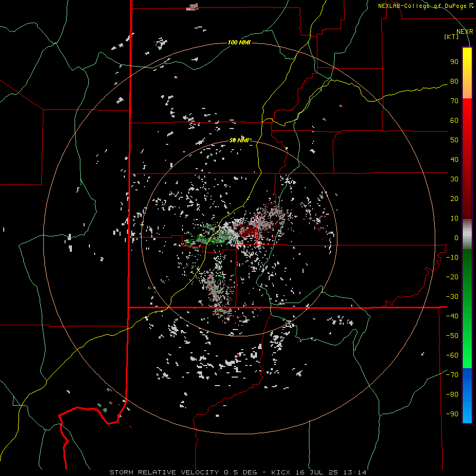Click the -60 value on velocity scale
Viewport: 476px width, 476px height.
pyautogui.click(x=452, y=355)
